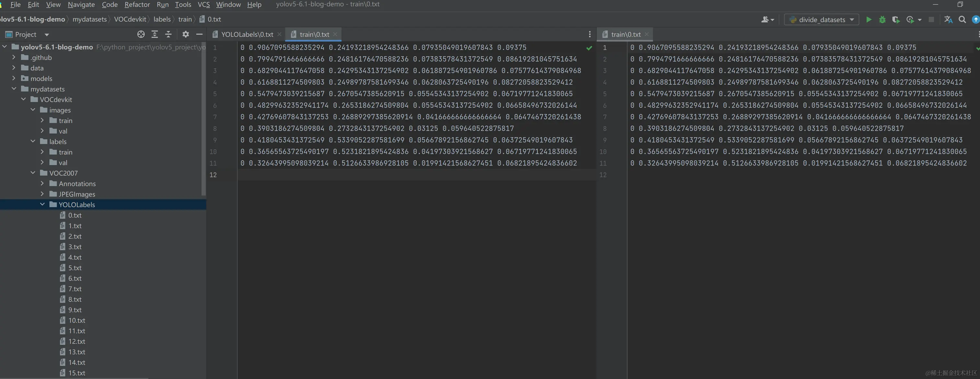
Task: Select the VOC2007 folder in tree
Action: tap(63, 173)
